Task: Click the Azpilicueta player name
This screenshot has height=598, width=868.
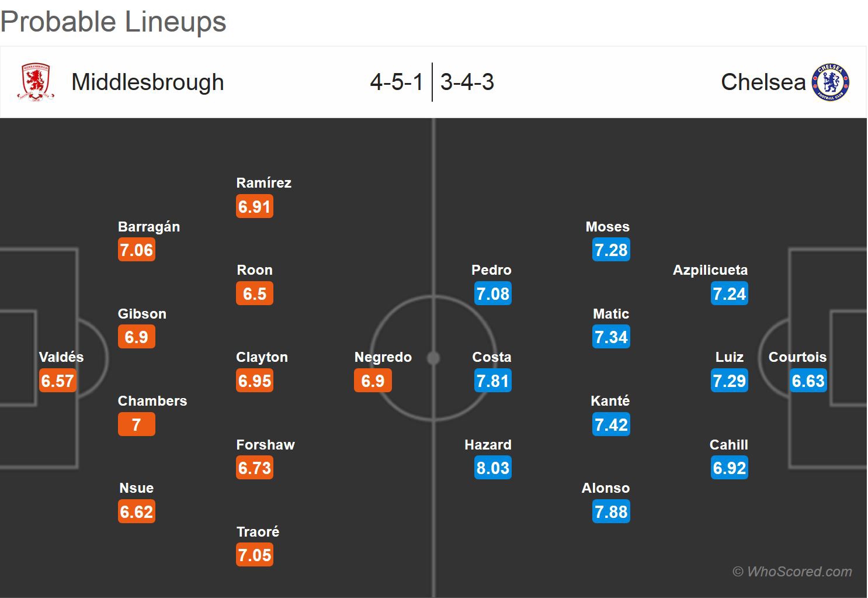Action: [710, 270]
